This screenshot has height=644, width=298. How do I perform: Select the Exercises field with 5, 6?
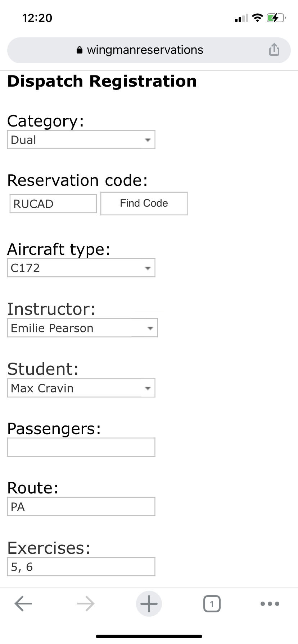tap(81, 567)
